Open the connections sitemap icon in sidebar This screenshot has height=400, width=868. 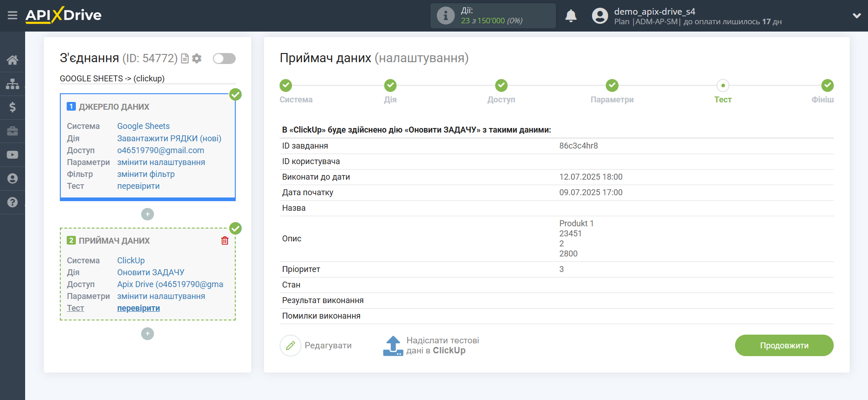pos(12,84)
